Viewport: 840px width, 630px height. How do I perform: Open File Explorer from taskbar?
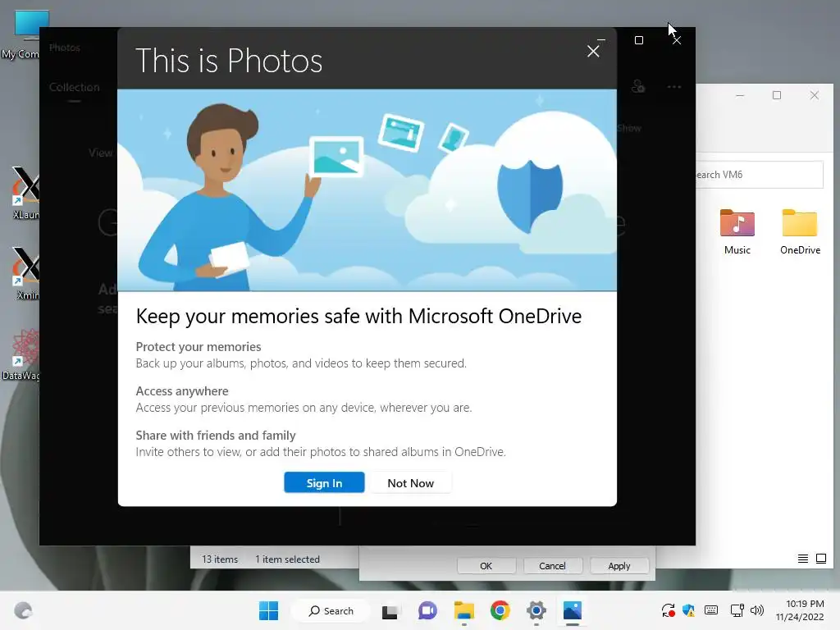[x=464, y=610]
